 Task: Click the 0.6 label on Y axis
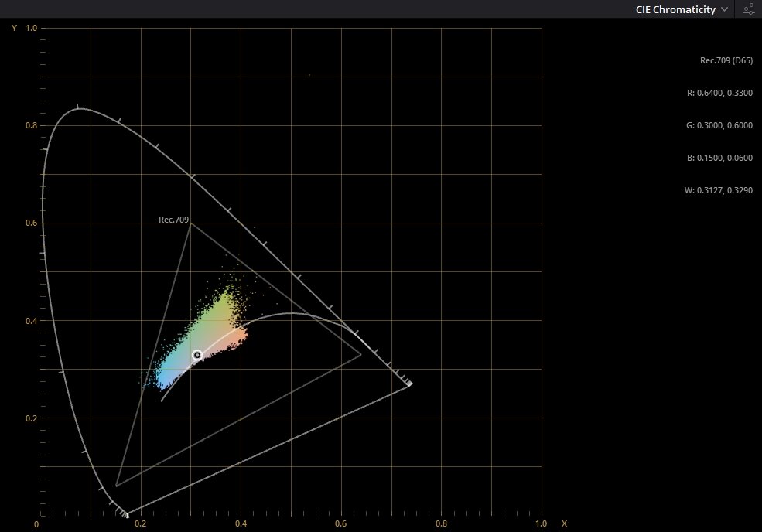pyautogui.click(x=31, y=223)
